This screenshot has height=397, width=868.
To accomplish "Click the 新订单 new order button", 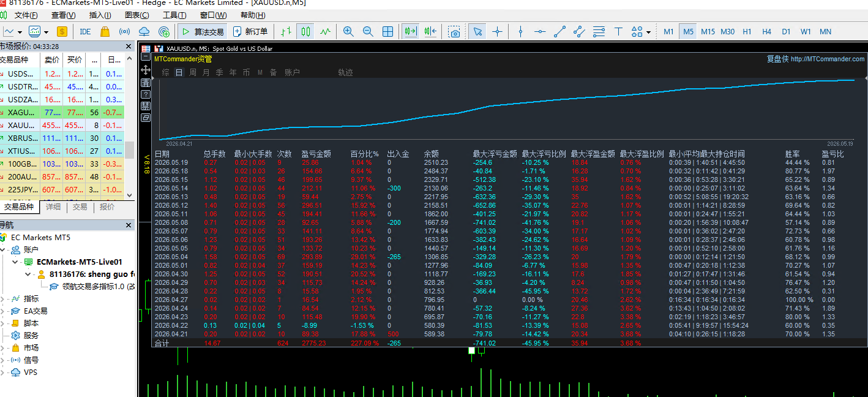I will 250,31.
